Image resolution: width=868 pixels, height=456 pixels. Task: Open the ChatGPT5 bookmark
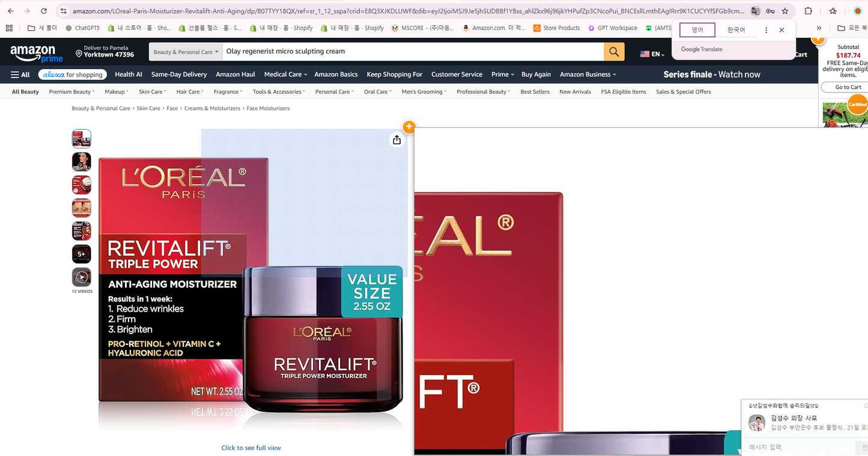coord(83,28)
